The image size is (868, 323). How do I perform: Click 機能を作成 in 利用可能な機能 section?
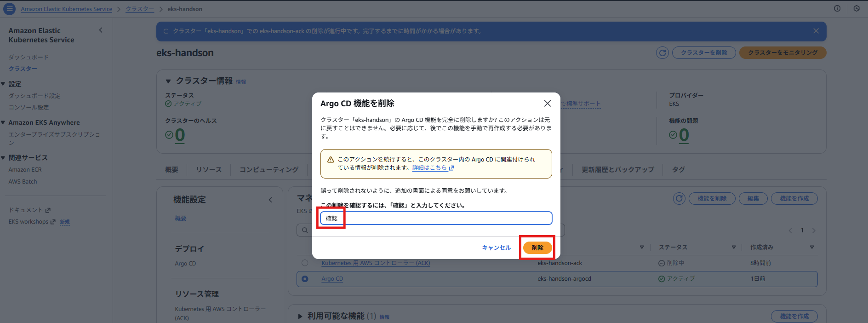[794, 316]
